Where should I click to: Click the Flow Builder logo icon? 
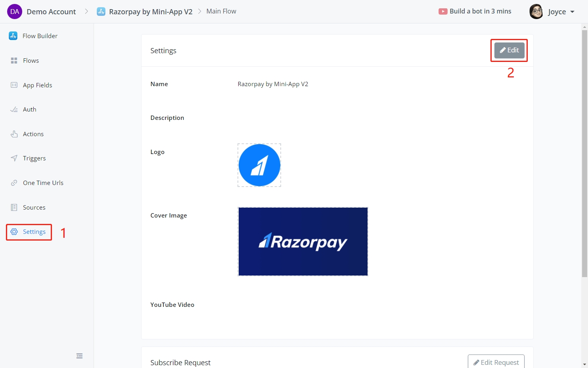(x=13, y=36)
